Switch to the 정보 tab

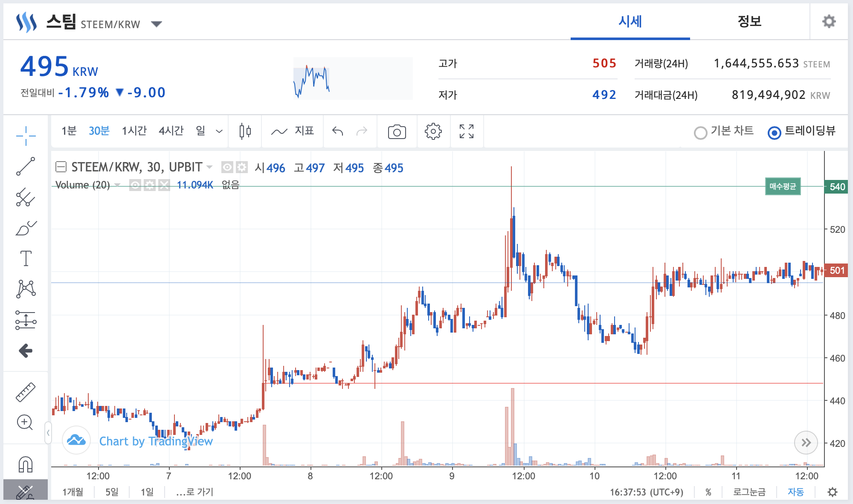point(749,21)
